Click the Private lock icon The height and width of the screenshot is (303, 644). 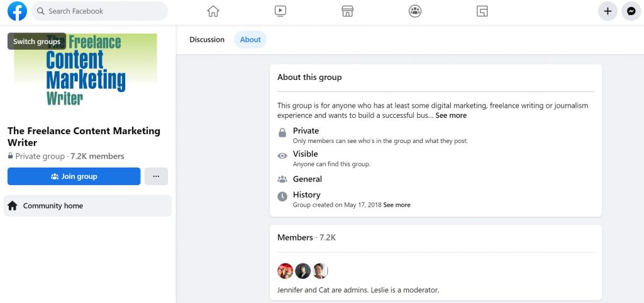282,132
